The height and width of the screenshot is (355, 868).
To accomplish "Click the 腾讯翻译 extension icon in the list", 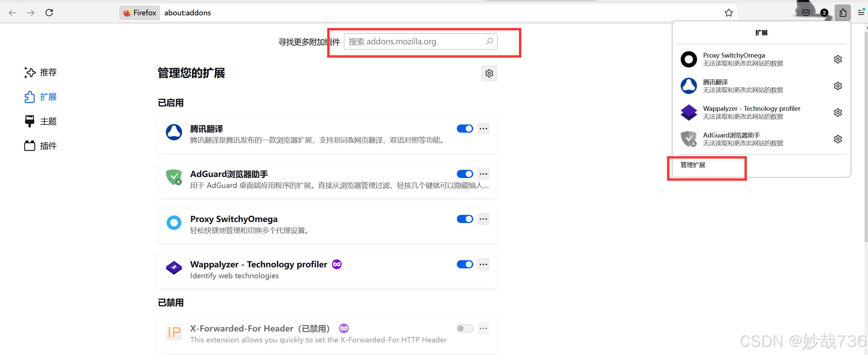I will tap(174, 132).
